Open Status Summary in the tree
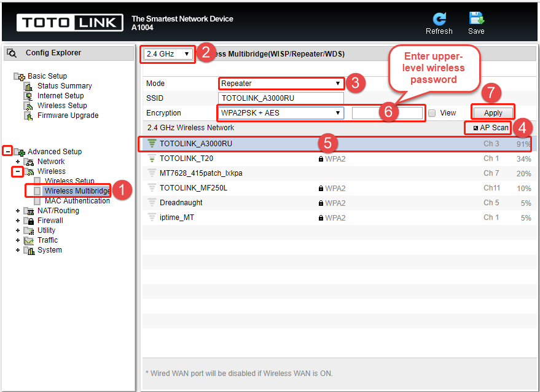Viewport: 540px width, 392px height. pyautogui.click(x=65, y=86)
